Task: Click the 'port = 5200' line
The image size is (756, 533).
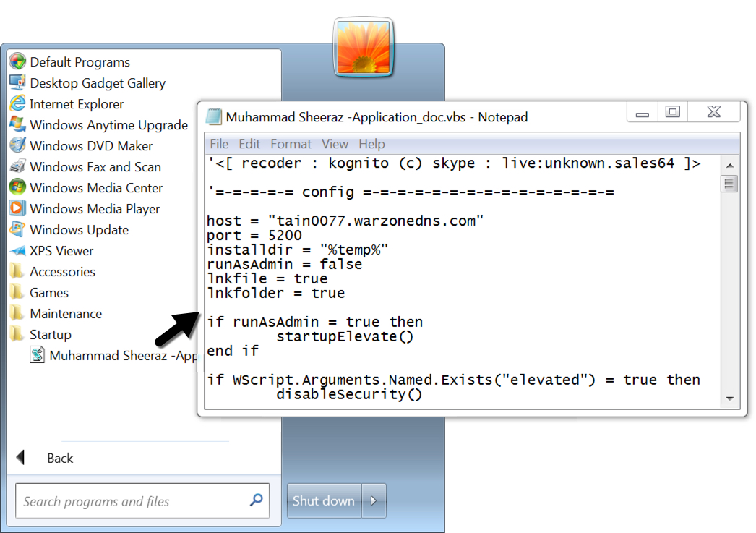Action: tap(254, 235)
